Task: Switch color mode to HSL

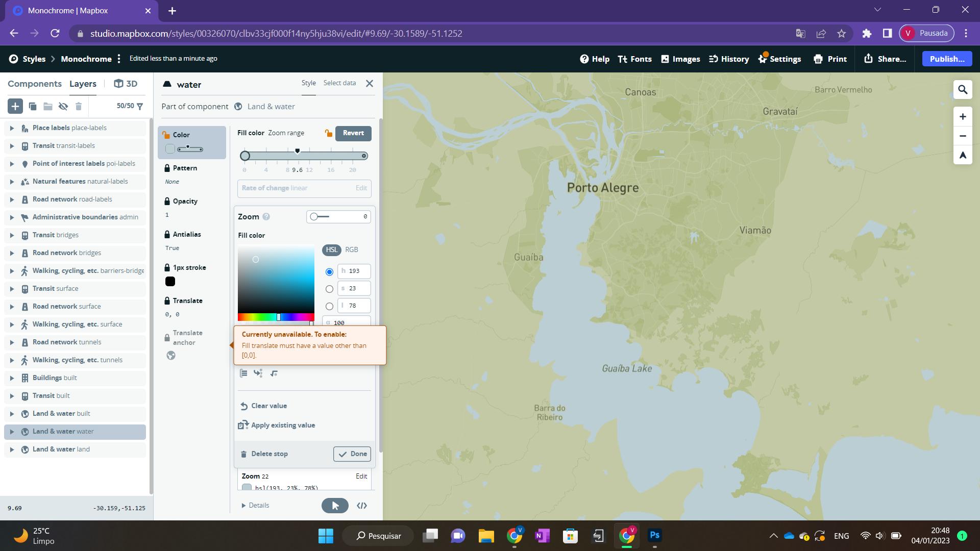Action: pos(332,249)
